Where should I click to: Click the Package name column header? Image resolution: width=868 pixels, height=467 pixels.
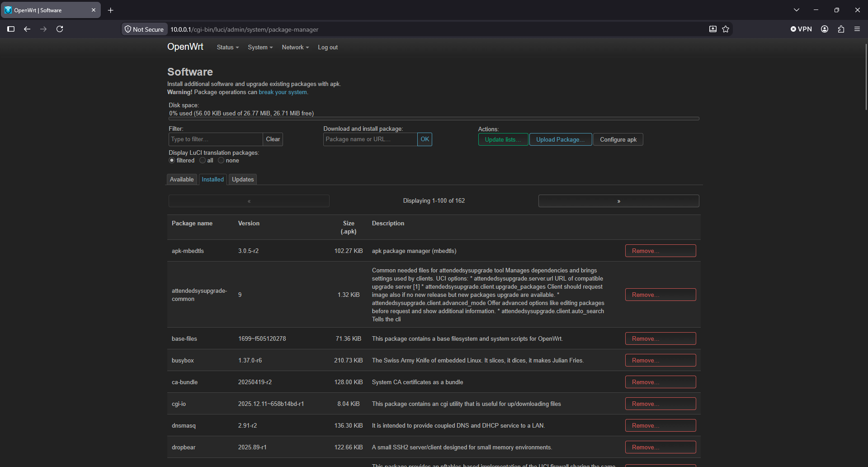coord(192,224)
